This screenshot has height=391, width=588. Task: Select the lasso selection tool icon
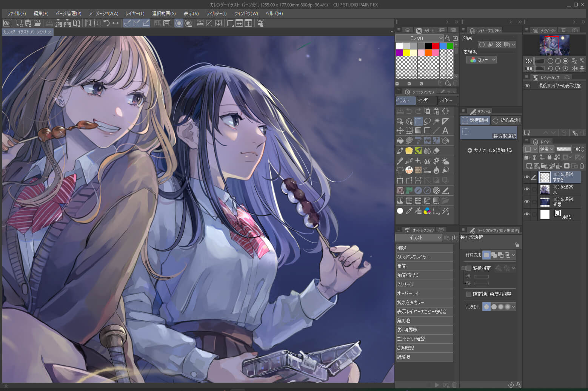427,121
